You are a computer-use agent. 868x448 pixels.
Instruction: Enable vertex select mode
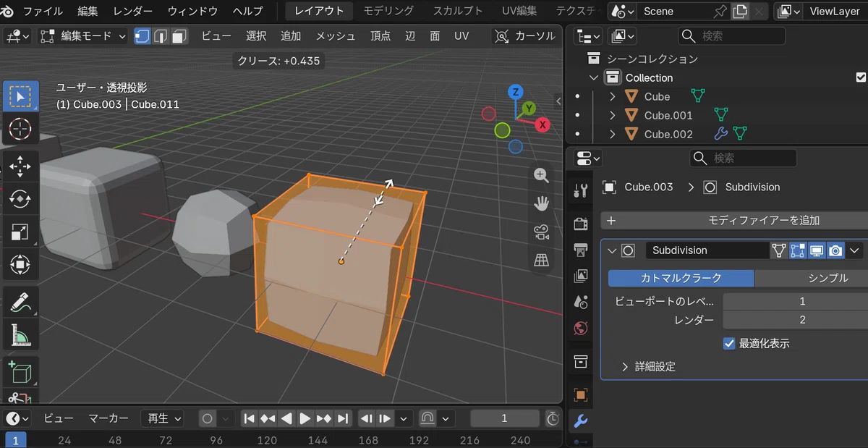142,35
